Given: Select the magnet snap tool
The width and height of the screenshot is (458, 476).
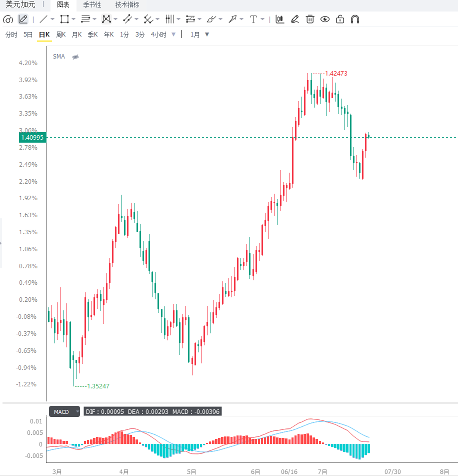Looking at the screenshot, I should (355, 20).
